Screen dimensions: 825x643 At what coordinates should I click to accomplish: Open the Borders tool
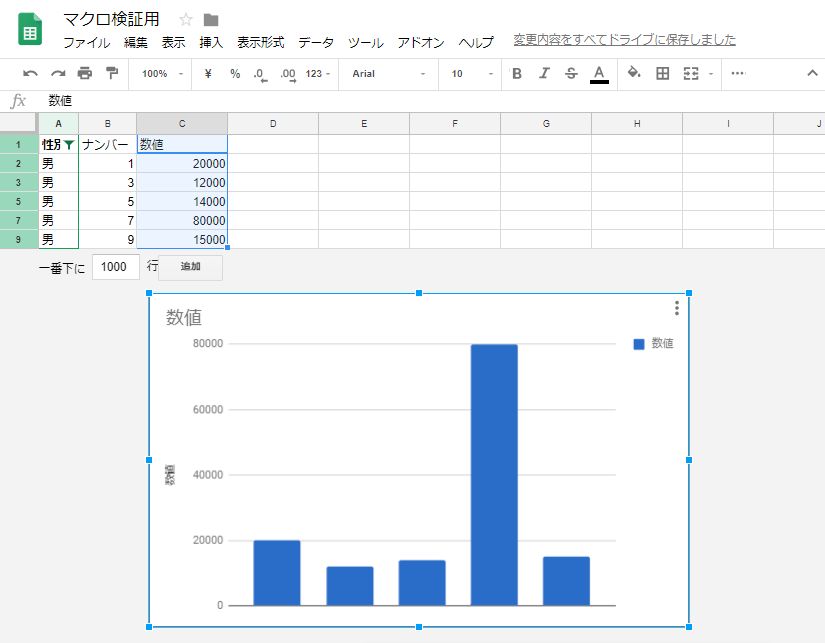point(662,73)
